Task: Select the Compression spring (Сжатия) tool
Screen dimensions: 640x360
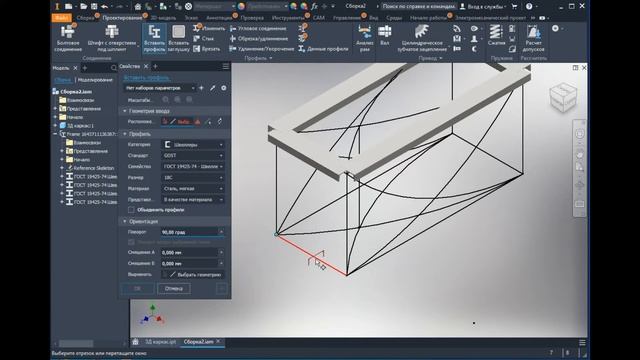Action: pyautogui.click(x=496, y=35)
